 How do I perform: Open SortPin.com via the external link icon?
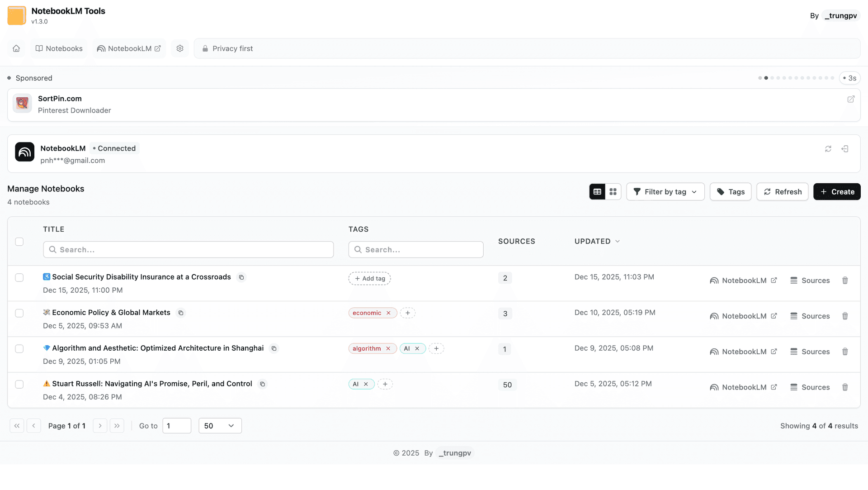(x=851, y=99)
